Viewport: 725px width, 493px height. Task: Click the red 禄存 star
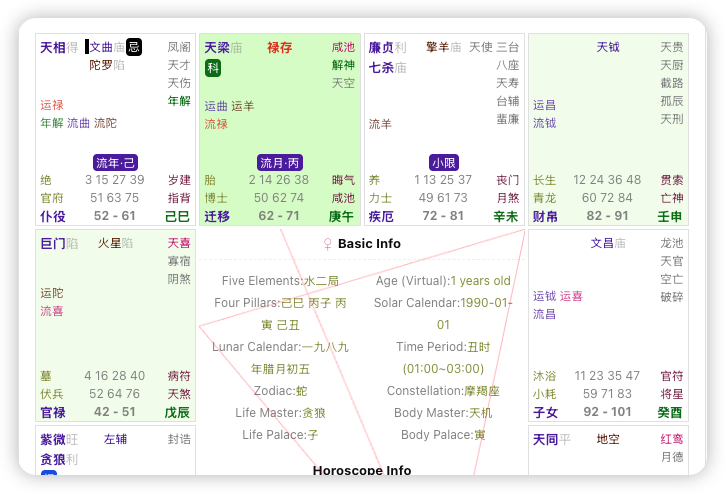(x=280, y=48)
